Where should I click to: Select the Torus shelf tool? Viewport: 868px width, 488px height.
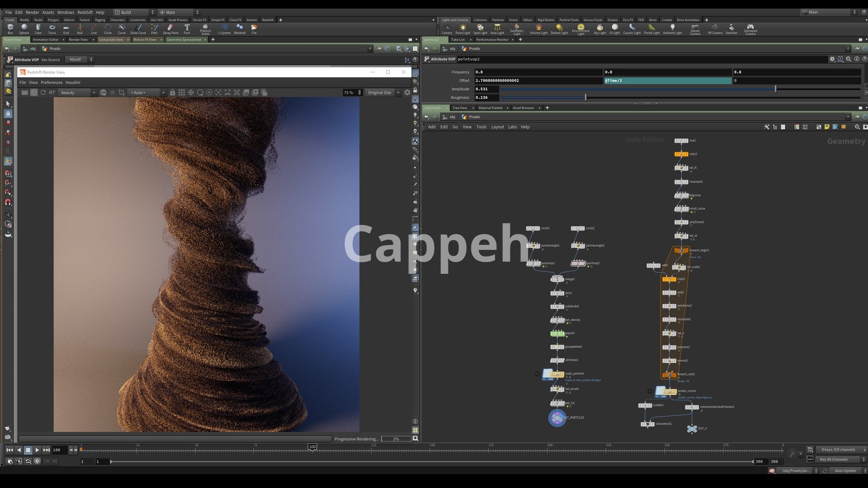(52, 29)
